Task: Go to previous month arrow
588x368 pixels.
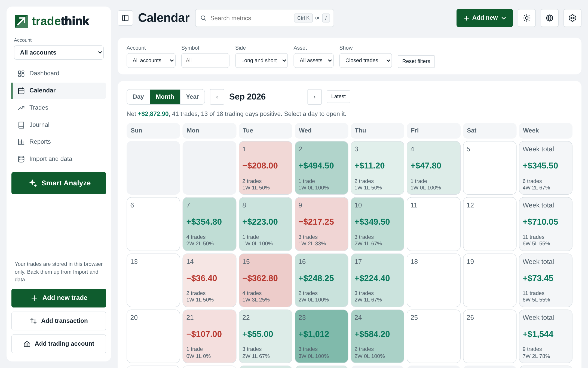Action: [x=217, y=97]
